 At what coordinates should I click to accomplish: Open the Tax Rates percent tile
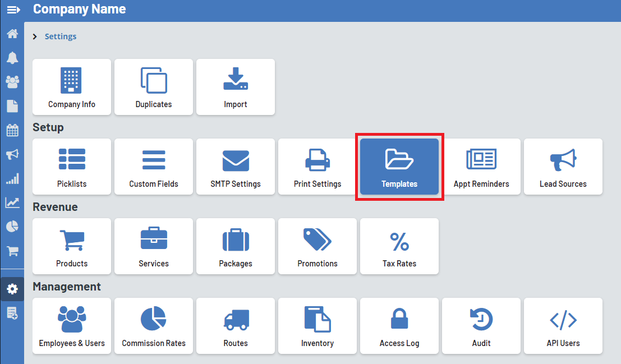tap(399, 246)
